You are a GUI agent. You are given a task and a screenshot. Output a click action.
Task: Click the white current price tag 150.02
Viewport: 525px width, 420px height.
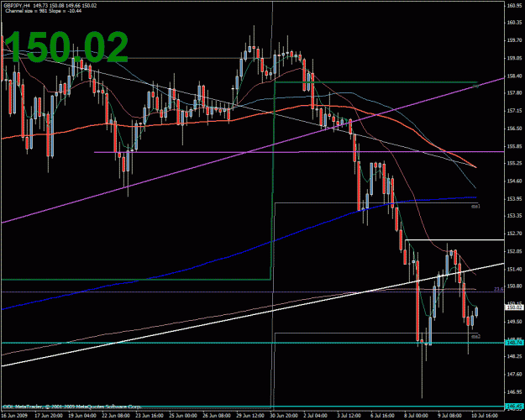[515, 307]
